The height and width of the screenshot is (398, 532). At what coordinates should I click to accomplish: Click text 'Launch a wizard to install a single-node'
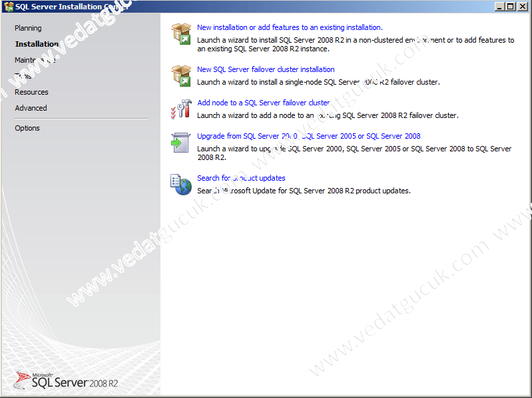click(x=318, y=82)
